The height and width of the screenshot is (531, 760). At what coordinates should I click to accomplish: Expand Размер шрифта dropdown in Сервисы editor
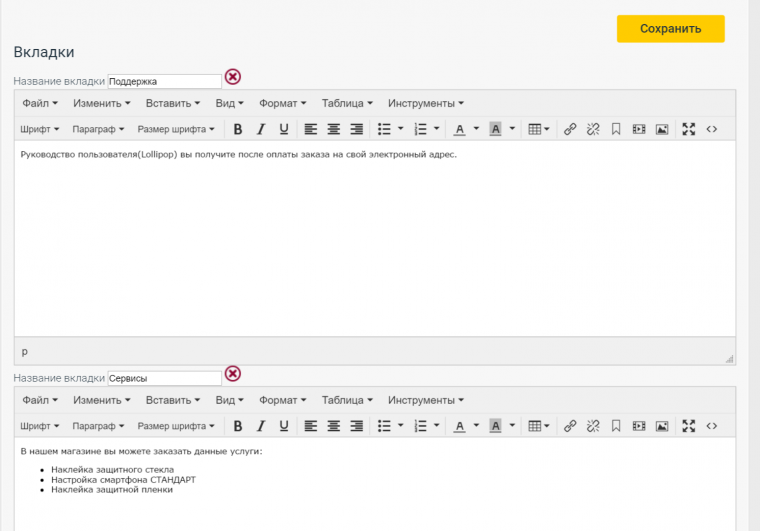tap(176, 426)
